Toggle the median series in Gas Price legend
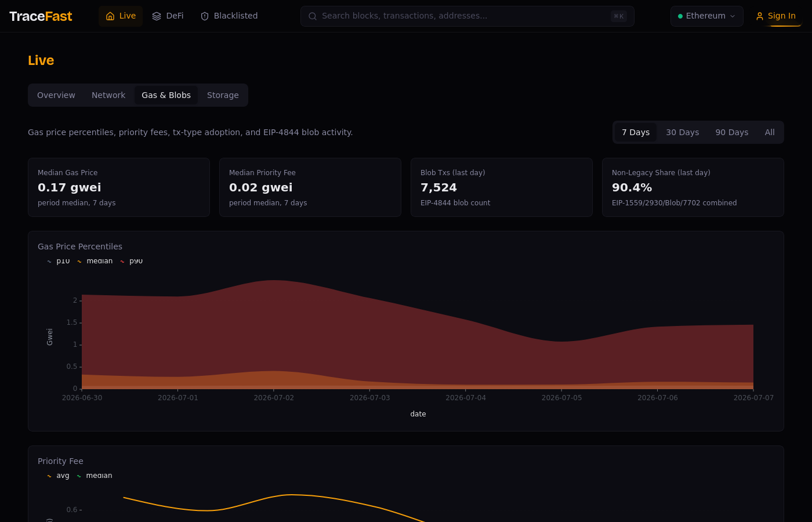The image size is (812, 522). point(95,261)
